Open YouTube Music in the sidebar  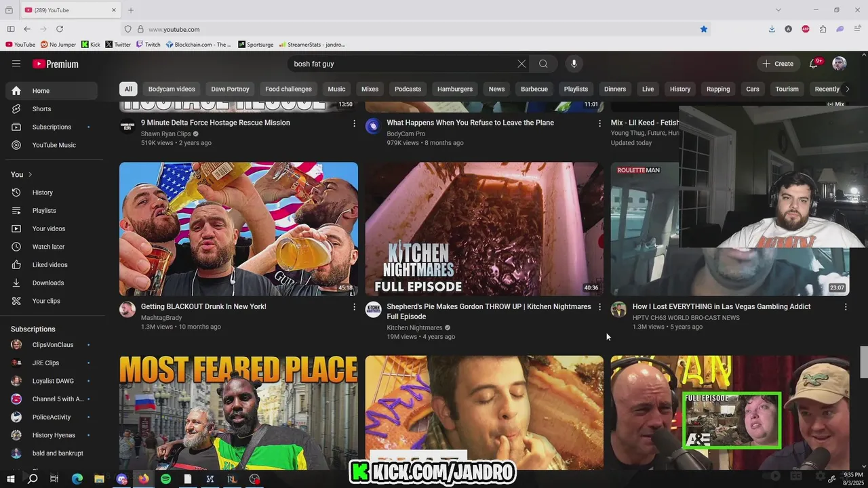tap(52, 145)
